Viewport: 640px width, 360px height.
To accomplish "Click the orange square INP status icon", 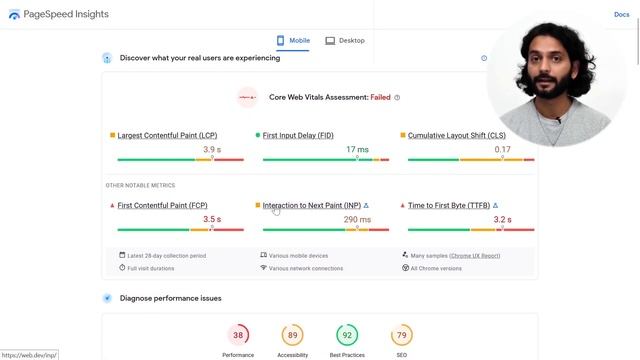I will coord(258,205).
